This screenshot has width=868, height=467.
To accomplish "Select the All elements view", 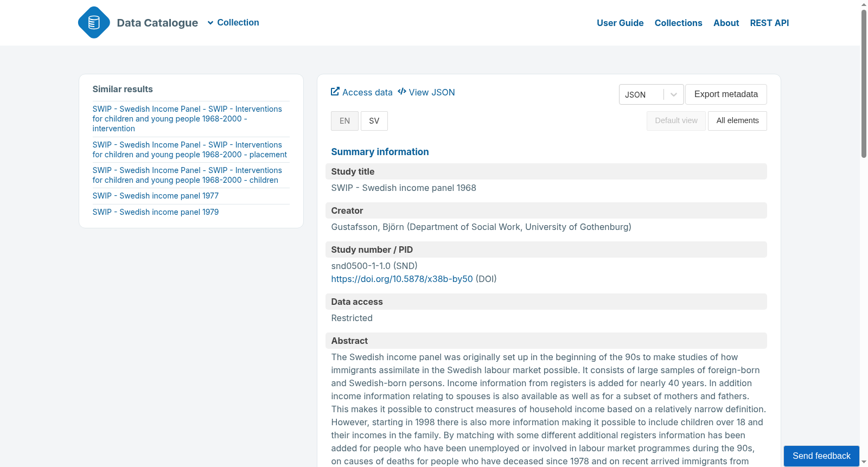I will tap(737, 121).
